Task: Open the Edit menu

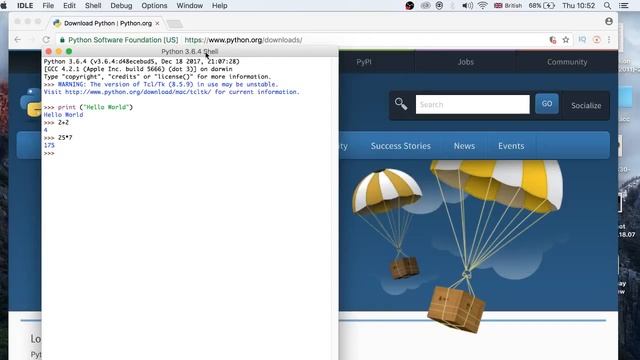Action: [69, 6]
